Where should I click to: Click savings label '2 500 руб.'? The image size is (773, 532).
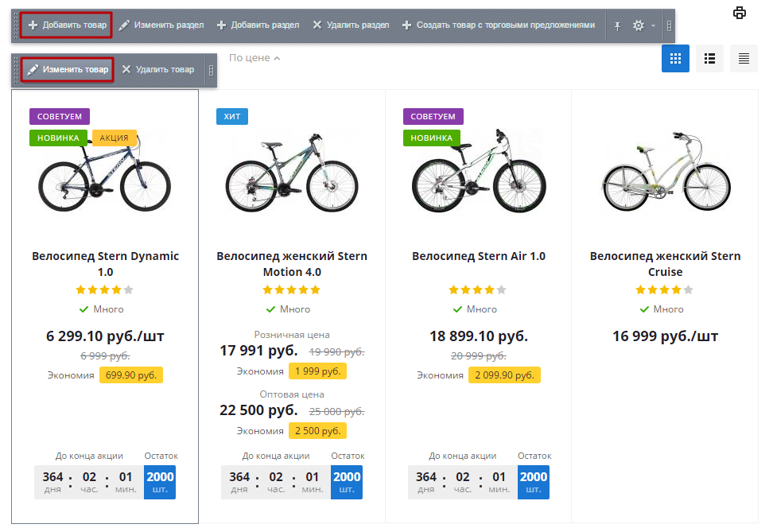point(317,431)
